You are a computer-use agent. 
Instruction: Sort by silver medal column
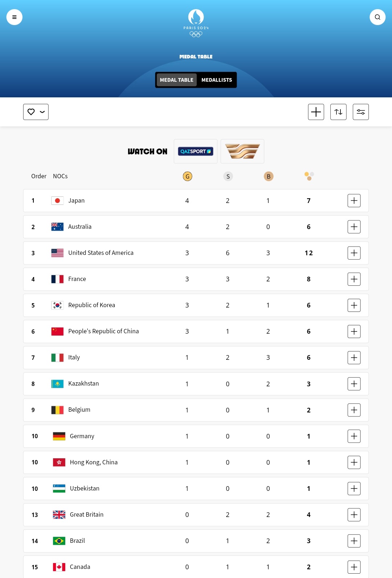pos(228,176)
